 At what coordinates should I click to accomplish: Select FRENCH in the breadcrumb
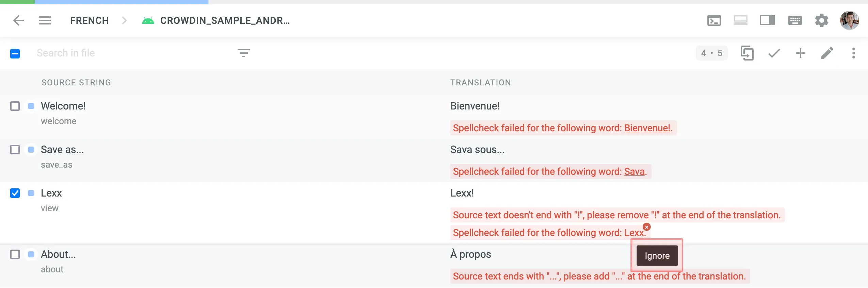click(89, 20)
